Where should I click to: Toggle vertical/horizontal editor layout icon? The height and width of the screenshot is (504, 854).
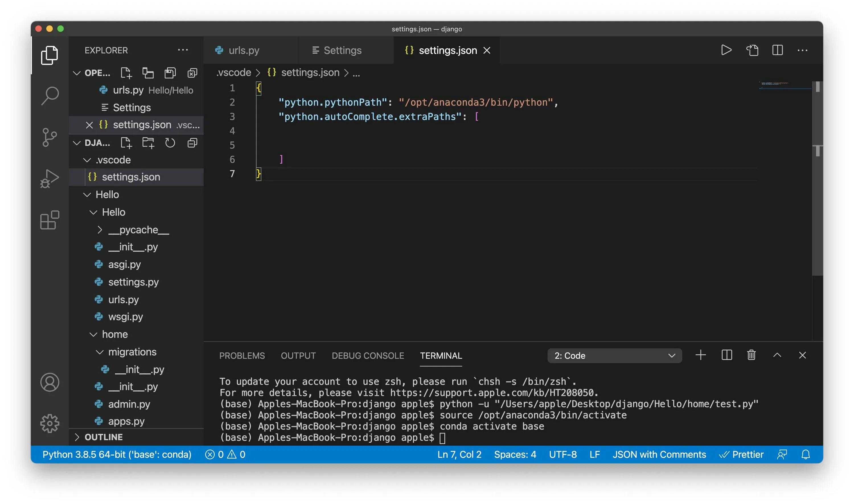pyautogui.click(x=148, y=73)
